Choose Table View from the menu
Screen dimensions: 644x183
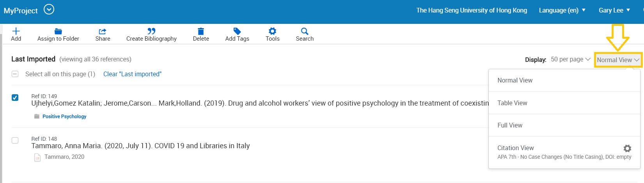tap(512, 103)
